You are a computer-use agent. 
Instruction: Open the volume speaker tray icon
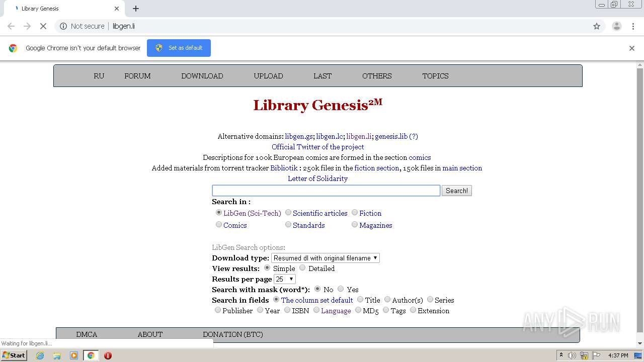click(572, 355)
